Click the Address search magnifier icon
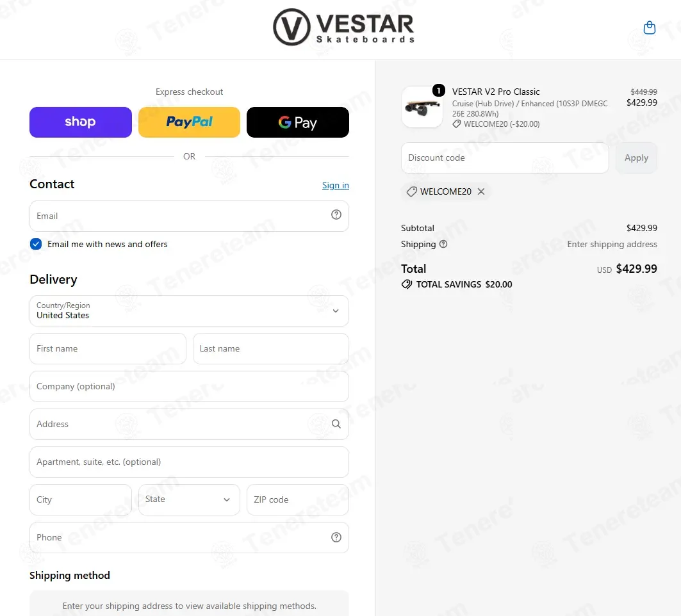This screenshot has width=681, height=616. (336, 424)
